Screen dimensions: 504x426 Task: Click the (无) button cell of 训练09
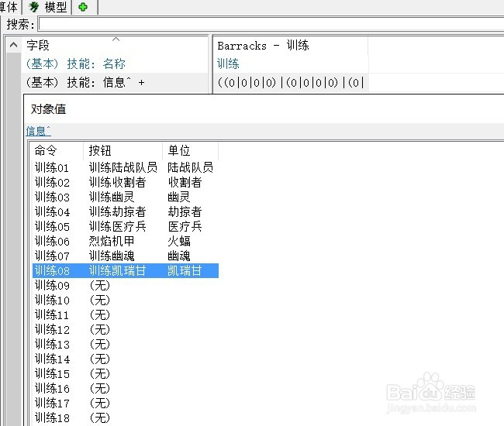pos(100,286)
